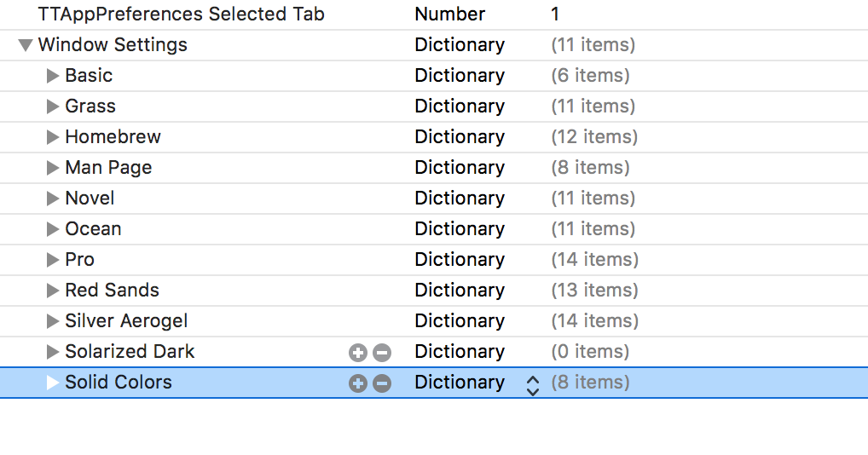Expand the Basic dictionary entry
Viewport: 868px width, 455px height.
coord(53,76)
